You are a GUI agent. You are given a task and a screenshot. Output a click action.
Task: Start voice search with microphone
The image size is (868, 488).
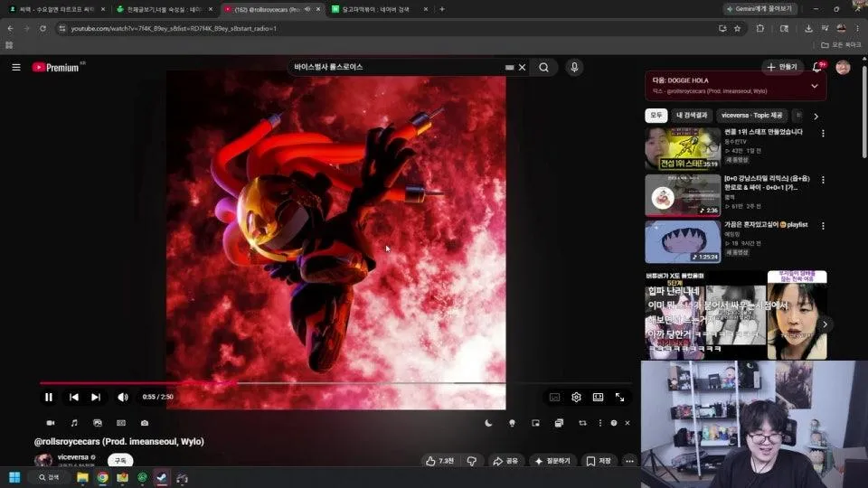coord(574,67)
